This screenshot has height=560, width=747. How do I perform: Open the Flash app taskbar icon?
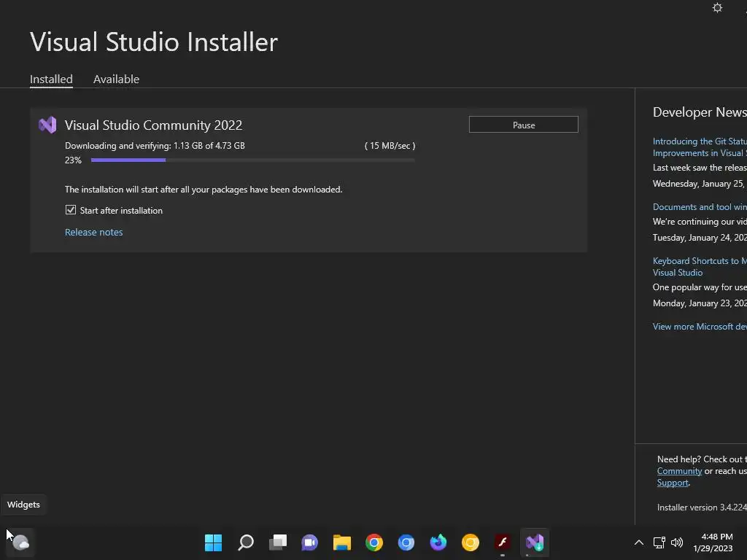click(x=503, y=542)
